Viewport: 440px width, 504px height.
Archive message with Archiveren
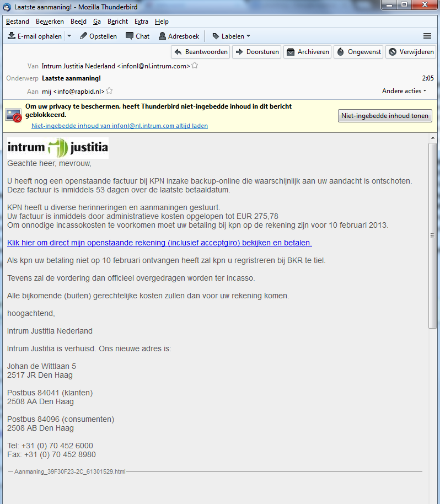(x=308, y=52)
